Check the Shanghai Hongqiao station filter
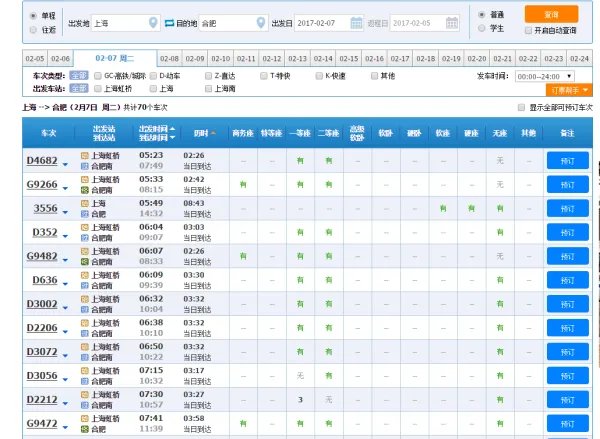Image resolution: width=600 pixels, height=439 pixels. pos(98,88)
